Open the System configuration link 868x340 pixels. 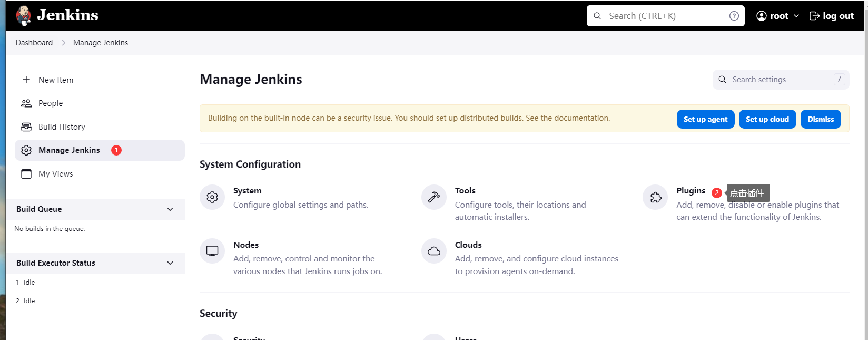[248, 191]
